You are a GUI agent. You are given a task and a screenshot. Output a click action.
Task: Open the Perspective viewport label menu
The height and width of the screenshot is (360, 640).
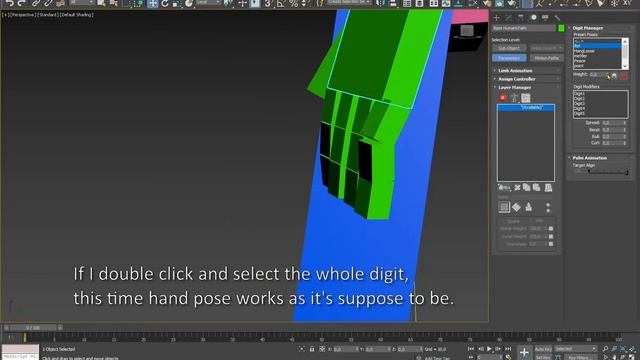pos(22,15)
